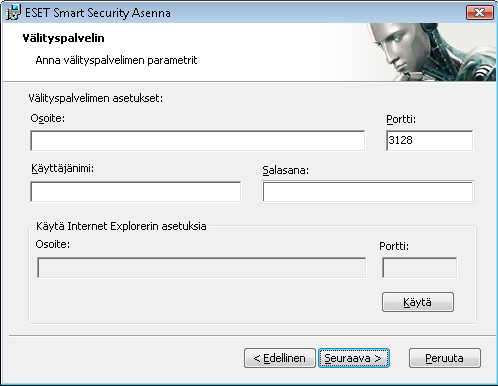
Task: Click the Välityspalvelimen asetukset label
Action: [x=96, y=98]
